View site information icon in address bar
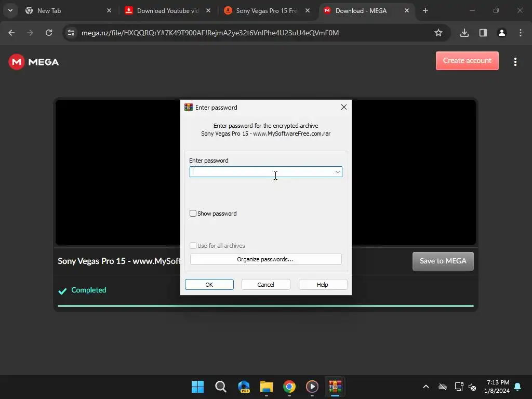532x399 pixels. coord(71,33)
